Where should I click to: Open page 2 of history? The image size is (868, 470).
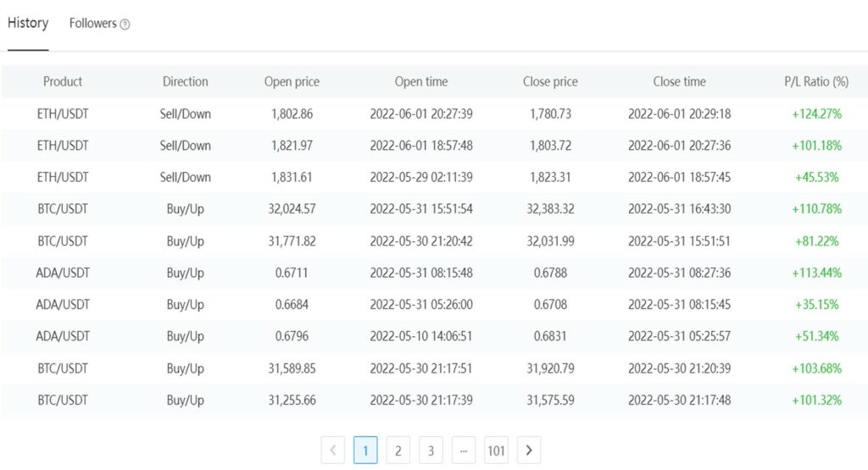398,451
